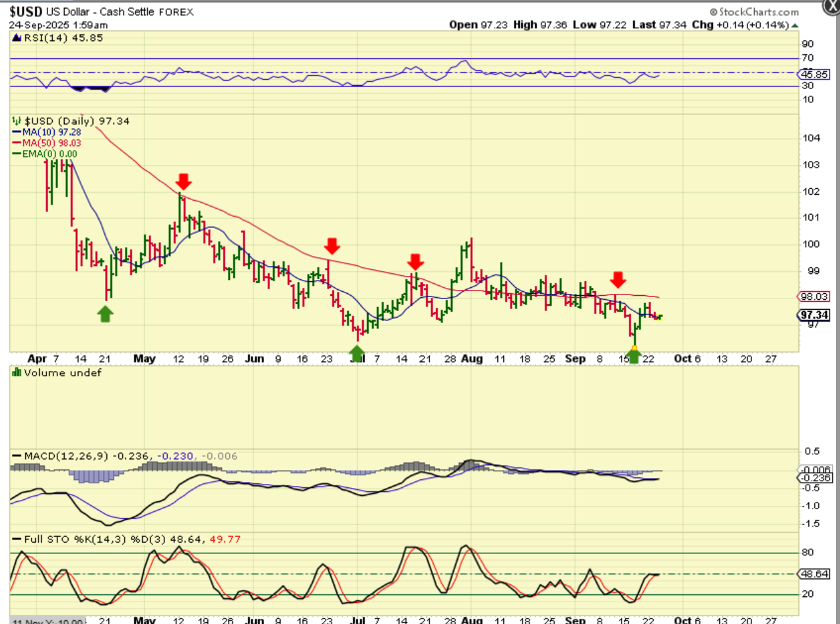Click red down arrow in mid-September
Viewport: 840px width, 624px height.
(x=617, y=278)
